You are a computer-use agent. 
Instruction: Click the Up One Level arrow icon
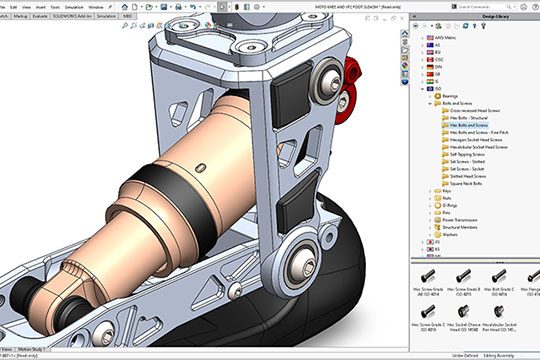475,26
